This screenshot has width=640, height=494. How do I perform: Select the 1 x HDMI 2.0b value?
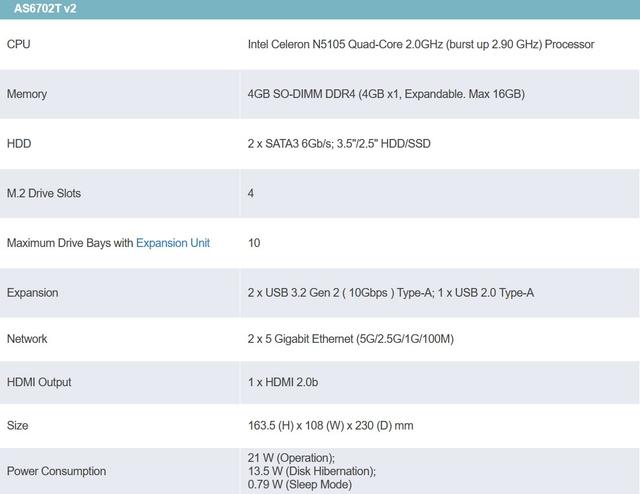coord(283,382)
